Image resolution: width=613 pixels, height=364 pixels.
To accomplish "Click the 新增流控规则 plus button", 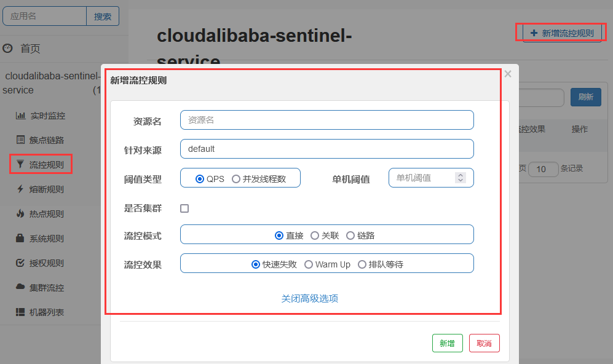I will point(562,33).
